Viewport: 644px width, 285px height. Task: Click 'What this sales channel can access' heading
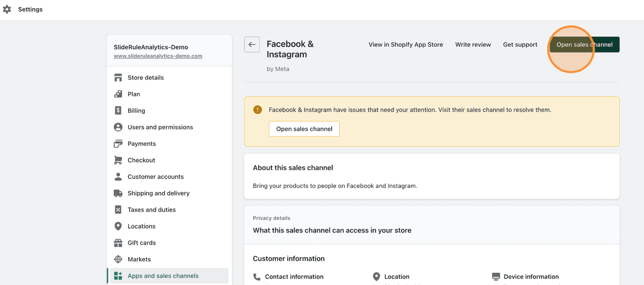pyautogui.click(x=332, y=230)
